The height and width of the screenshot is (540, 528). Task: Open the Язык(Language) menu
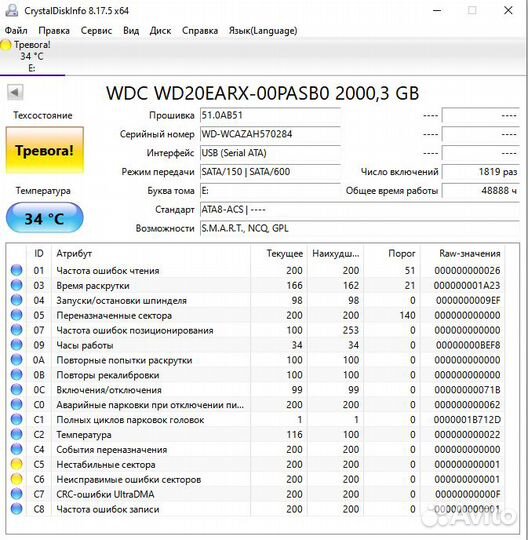coord(263,31)
